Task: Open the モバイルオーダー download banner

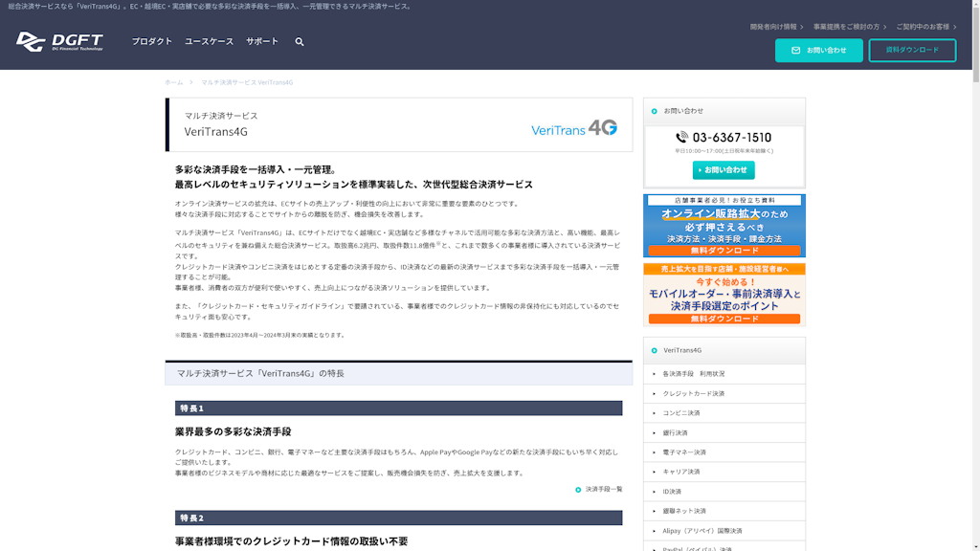Action: tap(724, 295)
